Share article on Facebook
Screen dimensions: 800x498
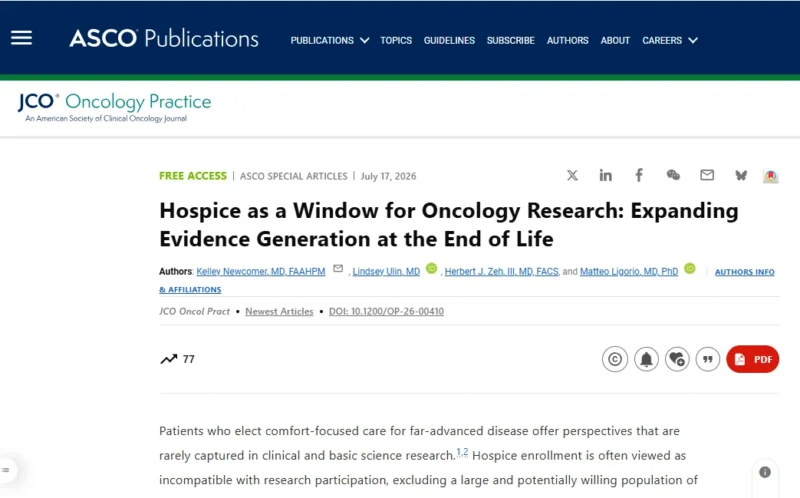pyautogui.click(x=639, y=176)
